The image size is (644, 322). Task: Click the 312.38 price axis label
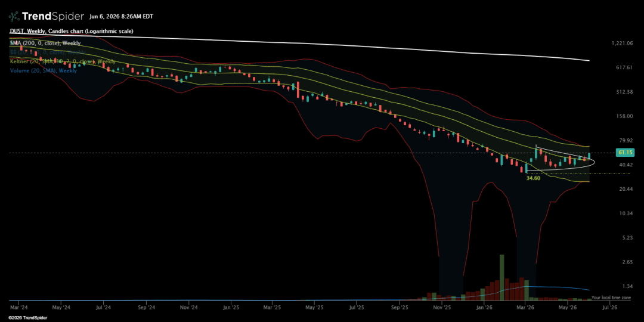pos(624,92)
